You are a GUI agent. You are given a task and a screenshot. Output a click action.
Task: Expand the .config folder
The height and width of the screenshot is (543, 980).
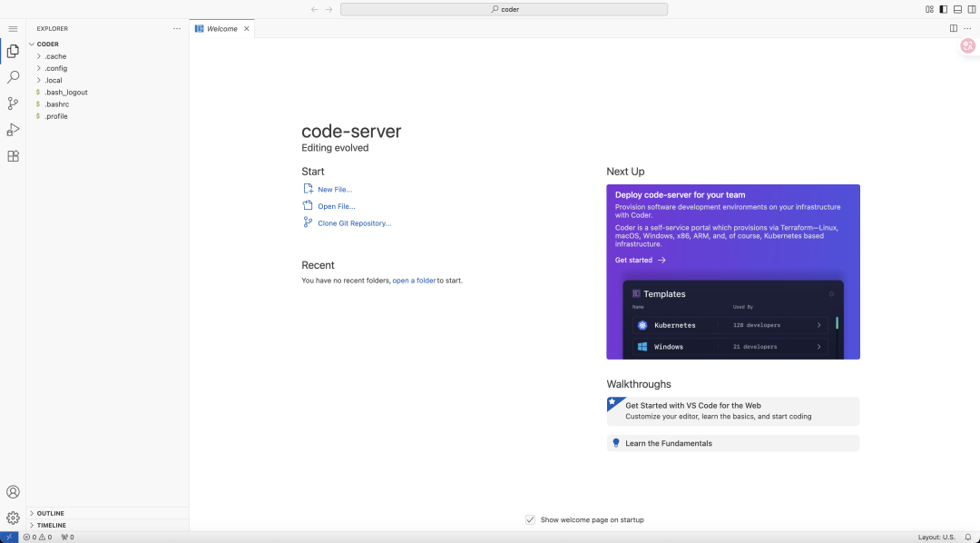[x=39, y=68]
